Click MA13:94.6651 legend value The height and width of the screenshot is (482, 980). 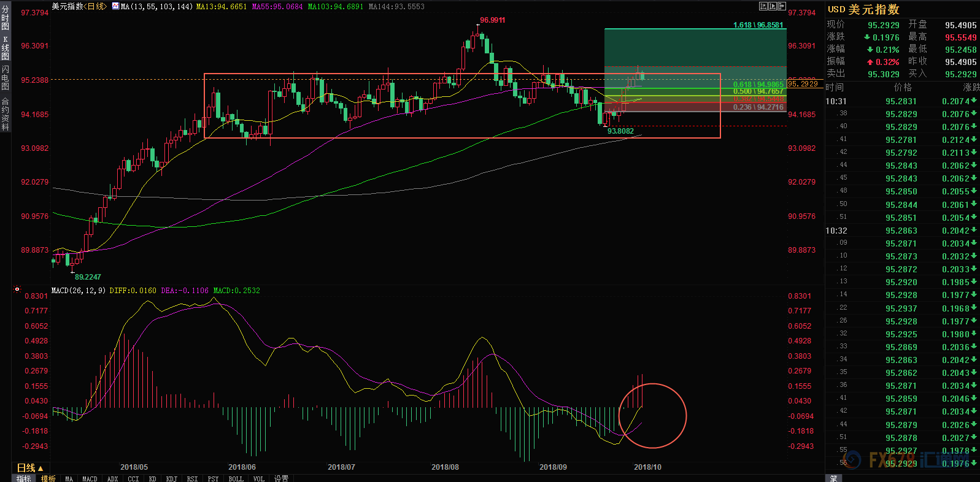[222, 7]
